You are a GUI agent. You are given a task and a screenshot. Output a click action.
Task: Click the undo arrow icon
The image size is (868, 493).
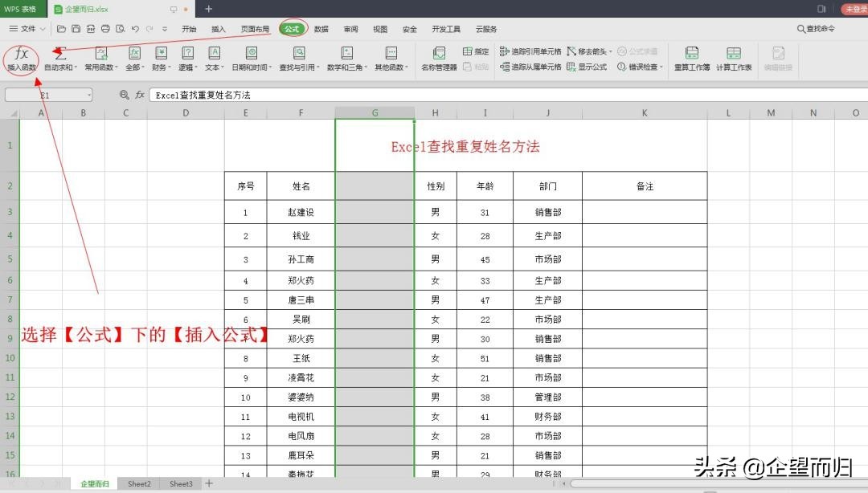135,29
